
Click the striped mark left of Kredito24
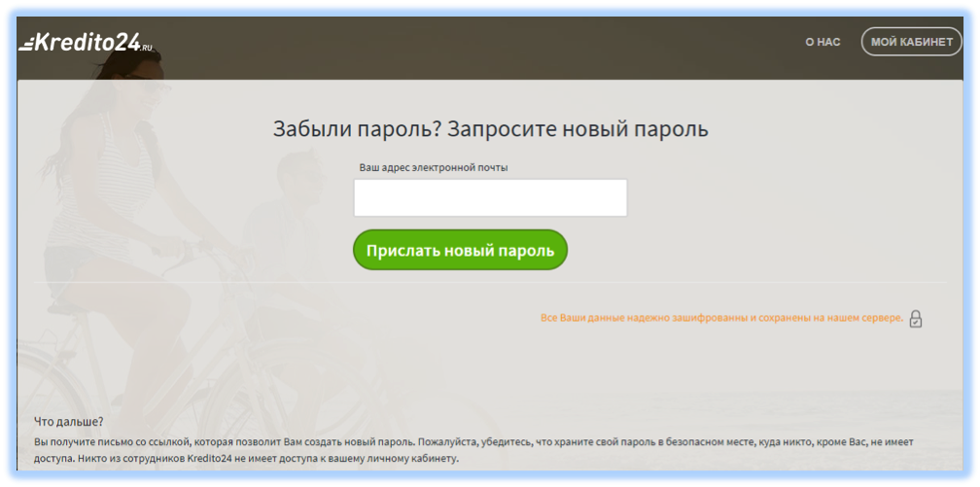[x=27, y=44]
